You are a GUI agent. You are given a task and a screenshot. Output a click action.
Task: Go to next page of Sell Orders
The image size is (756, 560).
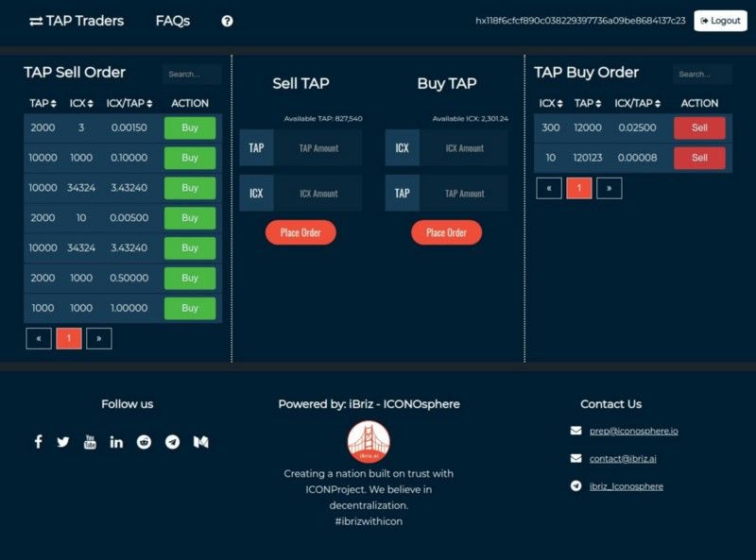(x=99, y=338)
